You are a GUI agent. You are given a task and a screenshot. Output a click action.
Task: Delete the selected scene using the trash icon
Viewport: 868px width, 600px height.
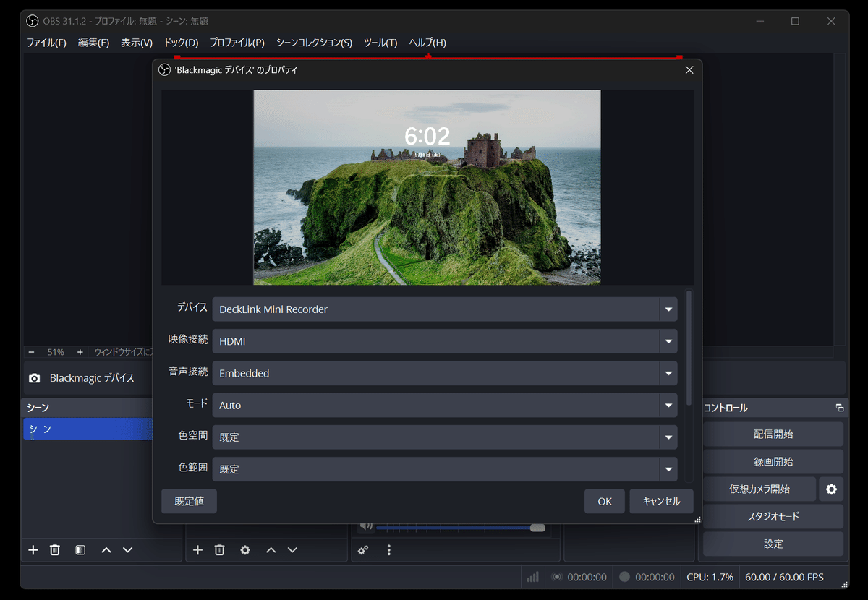click(x=54, y=549)
